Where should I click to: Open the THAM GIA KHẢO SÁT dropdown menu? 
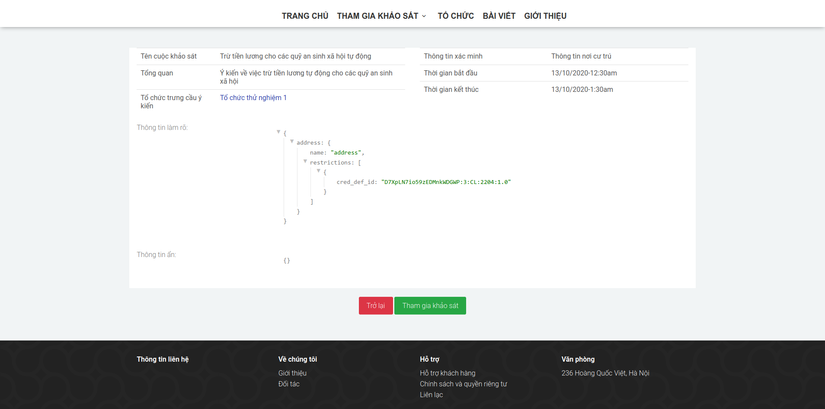pyautogui.click(x=381, y=16)
